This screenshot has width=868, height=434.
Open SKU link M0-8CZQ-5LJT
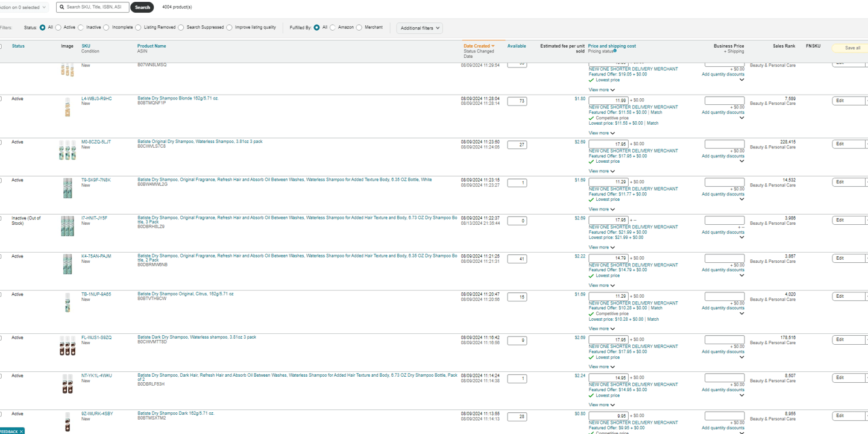pos(96,142)
